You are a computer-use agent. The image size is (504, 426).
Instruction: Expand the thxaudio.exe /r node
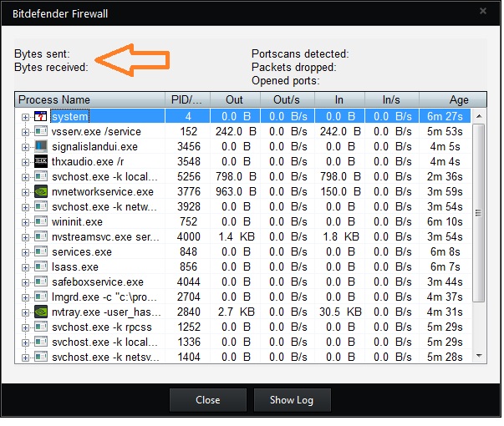pyautogui.click(x=25, y=163)
